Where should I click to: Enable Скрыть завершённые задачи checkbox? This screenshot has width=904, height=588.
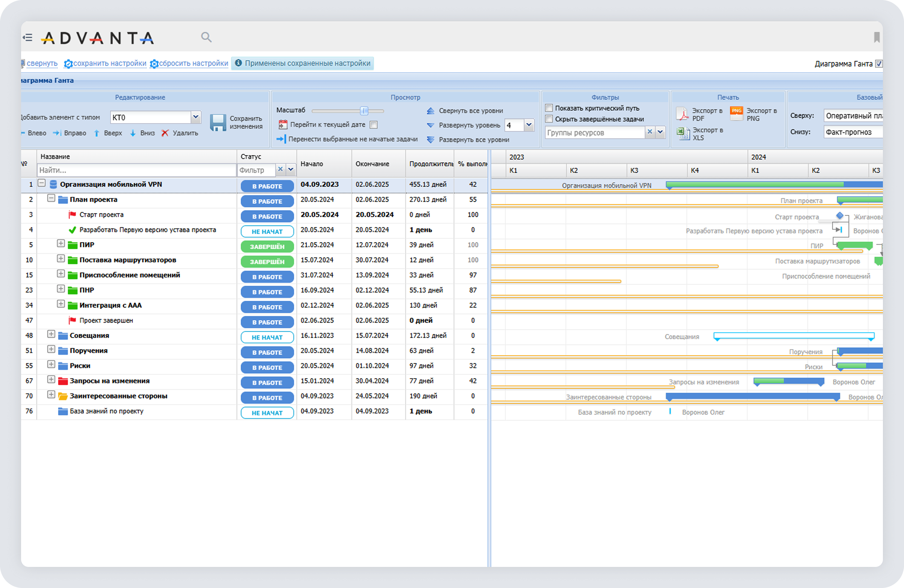pyautogui.click(x=549, y=119)
